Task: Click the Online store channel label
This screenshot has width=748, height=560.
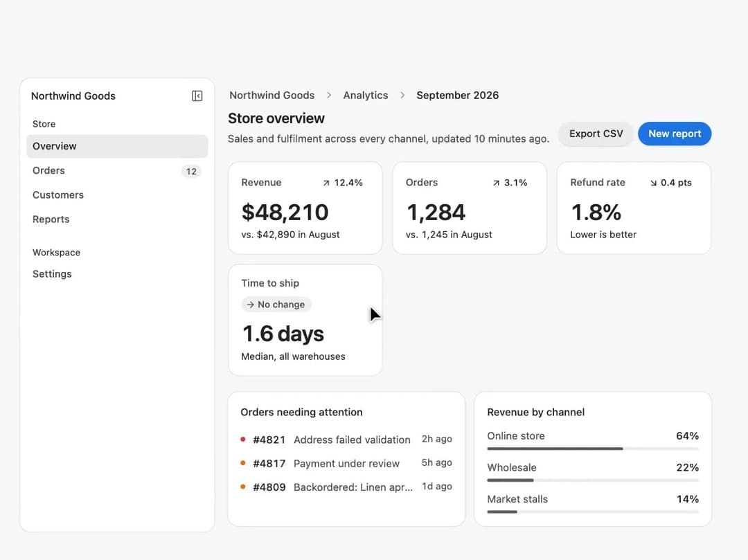Action: tap(516, 435)
